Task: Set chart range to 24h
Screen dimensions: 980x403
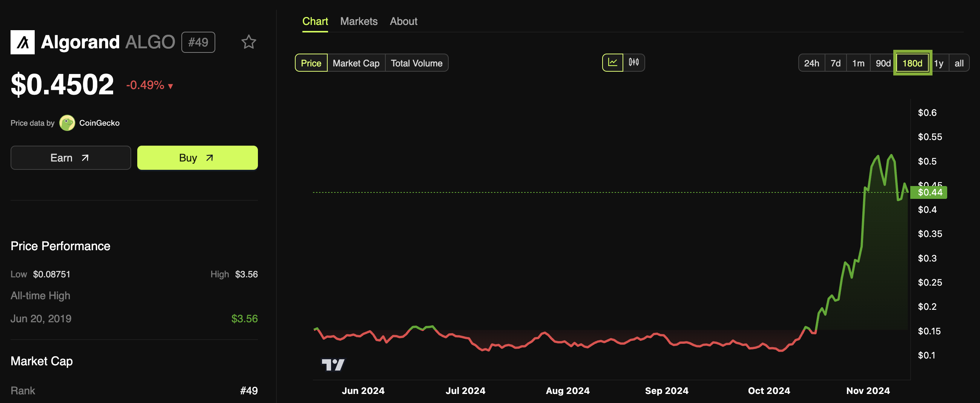Action: [811, 63]
